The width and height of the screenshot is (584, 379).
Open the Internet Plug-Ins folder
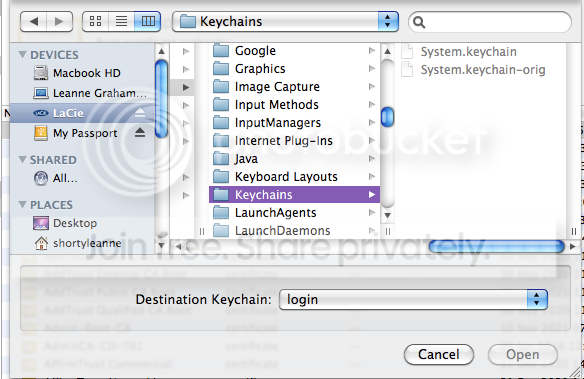[294, 141]
